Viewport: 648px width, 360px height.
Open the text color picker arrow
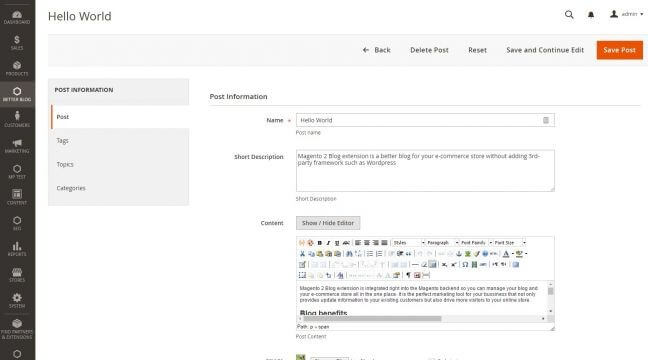tap(512, 253)
